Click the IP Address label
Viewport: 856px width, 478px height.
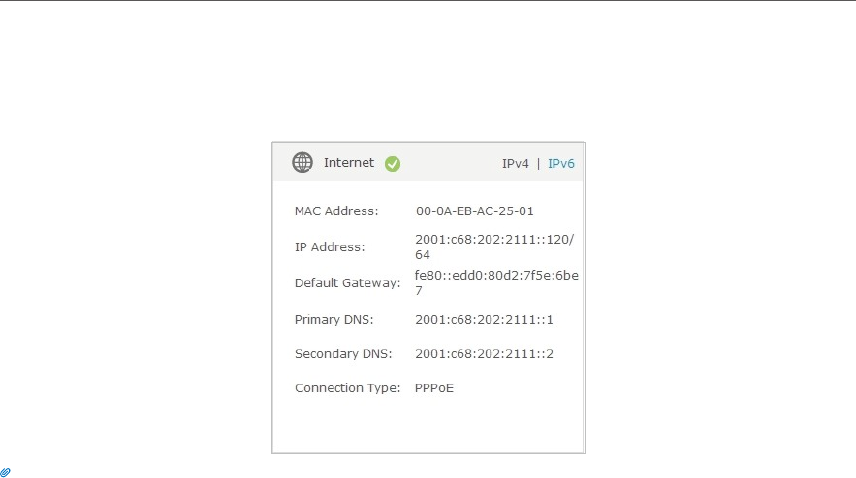[x=330, y=247]
